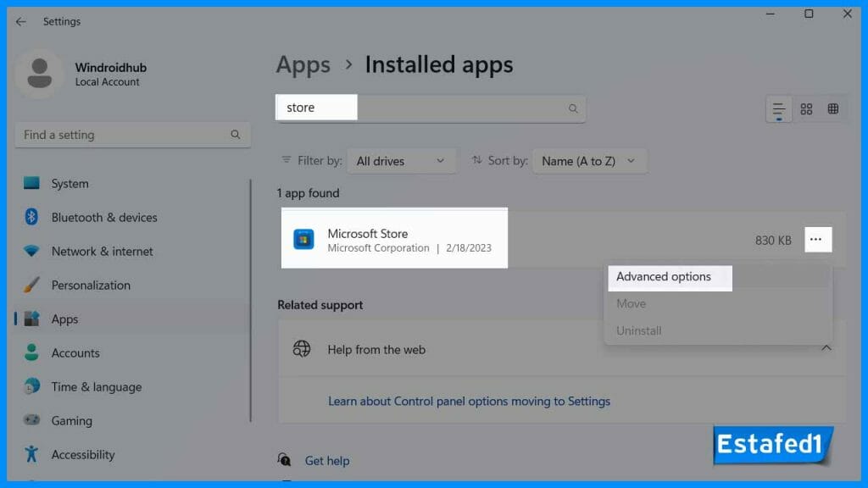
Task: Click the Get help link
Action: [x=327, y=461]
